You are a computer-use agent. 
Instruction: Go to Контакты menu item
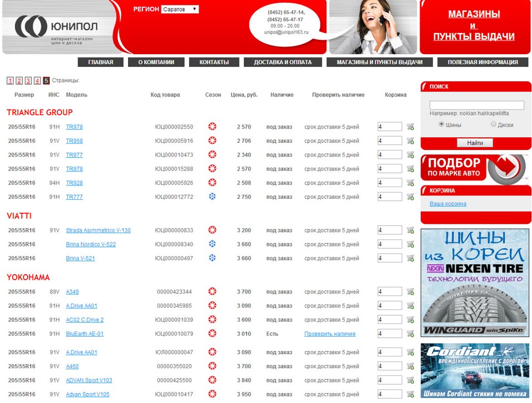coord(214,62)
